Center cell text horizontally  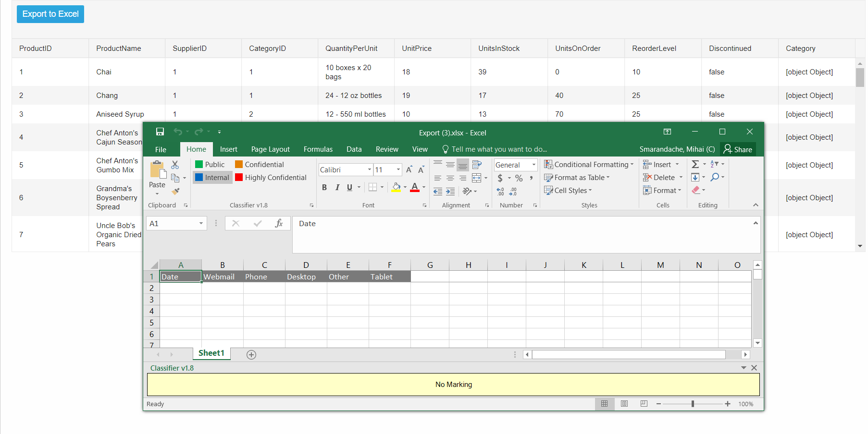click(x=450, y=178)
